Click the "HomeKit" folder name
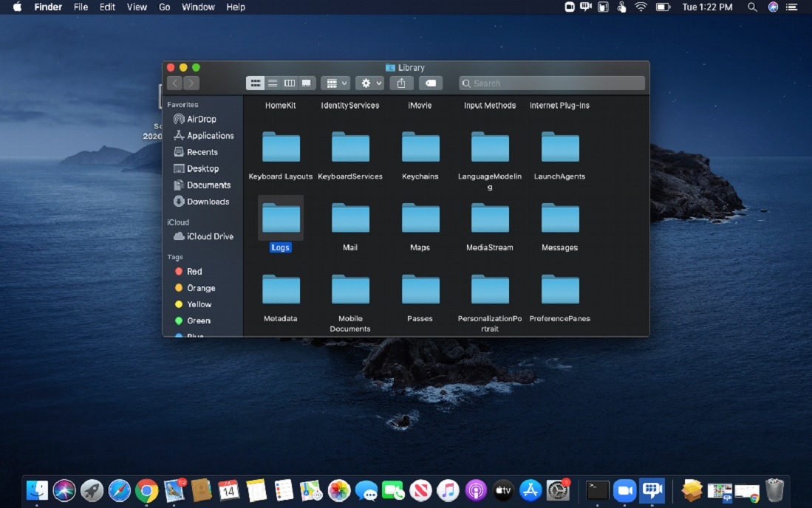This screenshot has width=812, height=508. (281, 106)
